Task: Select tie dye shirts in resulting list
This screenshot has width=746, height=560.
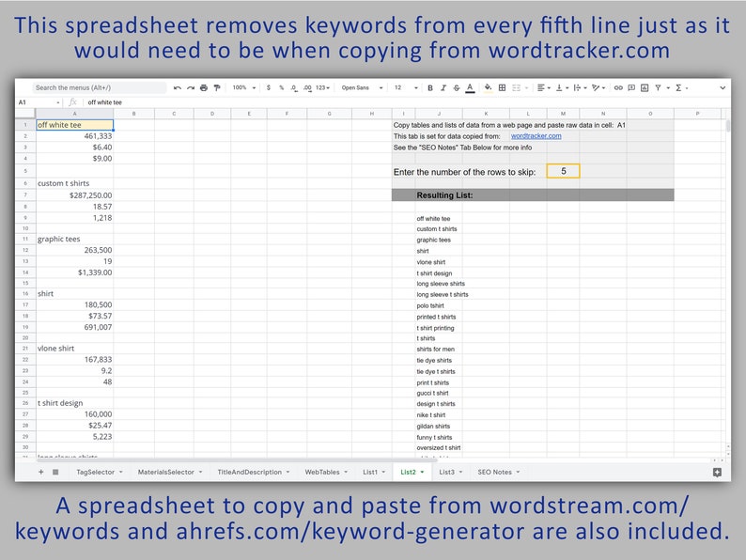Action: click(x=439, y=360)
